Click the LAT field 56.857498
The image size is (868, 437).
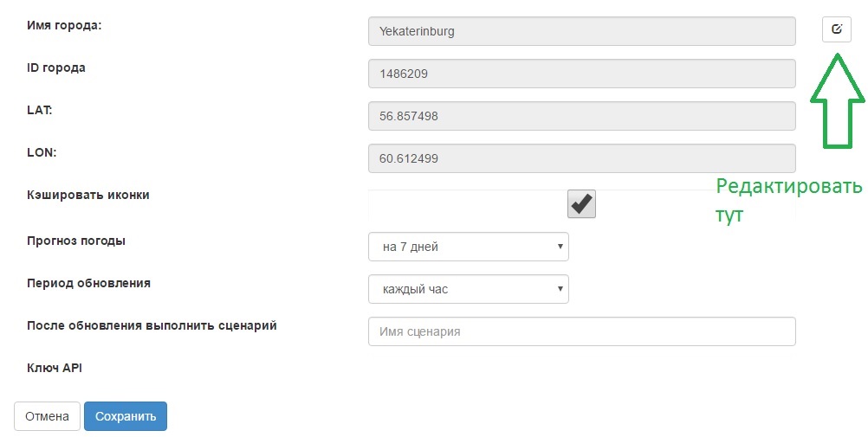point(581,116)
